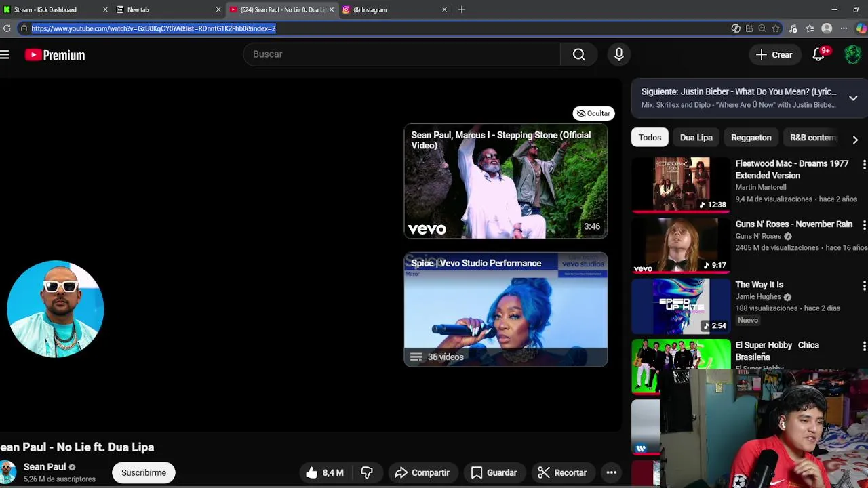Click the Suscribirme button
The height and width of the screenshot is (488, 868).
click(144, 472)
